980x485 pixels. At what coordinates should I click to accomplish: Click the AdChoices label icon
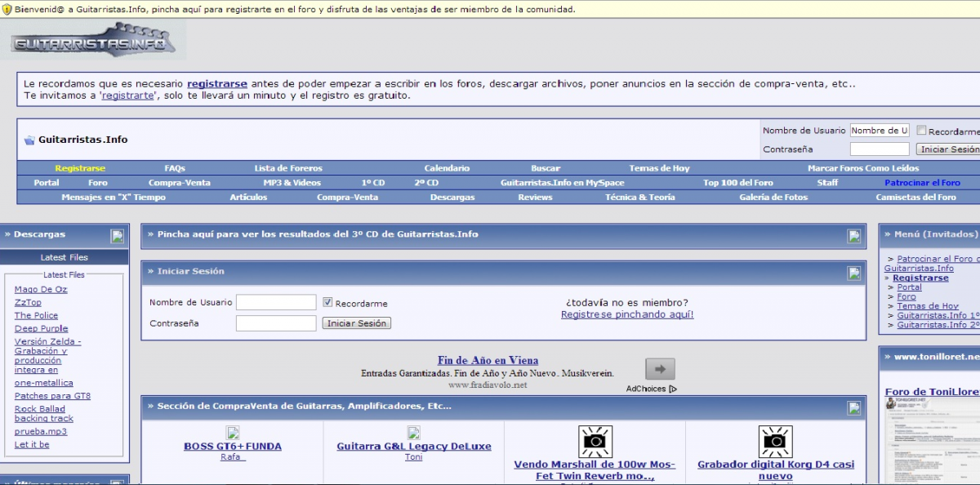click(x=672, y=389)
